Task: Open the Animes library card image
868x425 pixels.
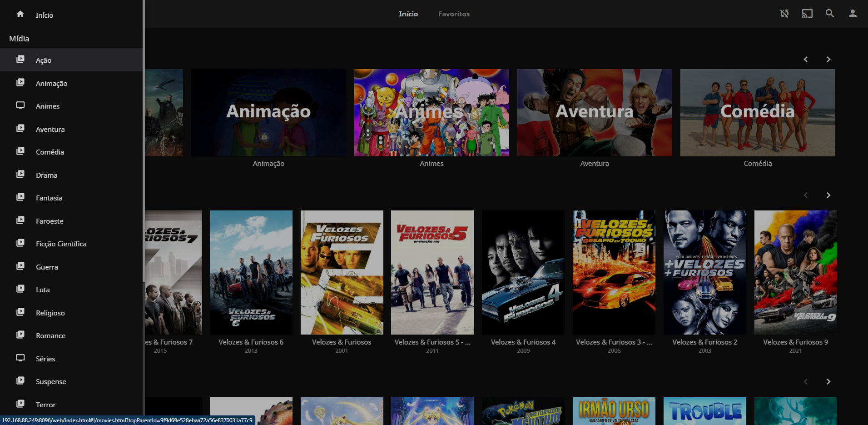Action: 432,113
